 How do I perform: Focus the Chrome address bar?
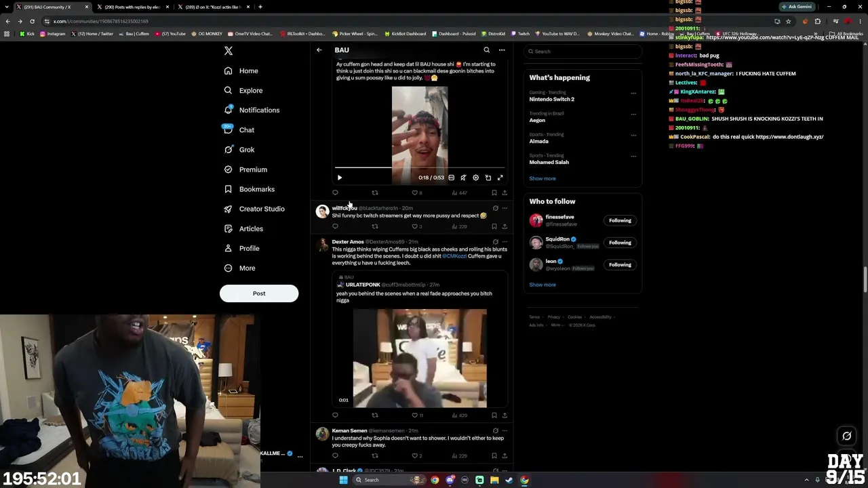coord(407,21)
